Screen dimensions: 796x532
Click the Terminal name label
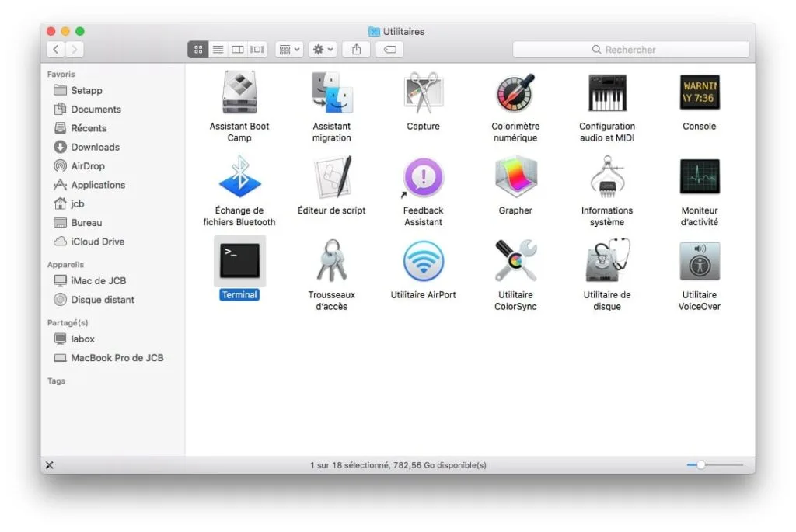pos(239,294)
